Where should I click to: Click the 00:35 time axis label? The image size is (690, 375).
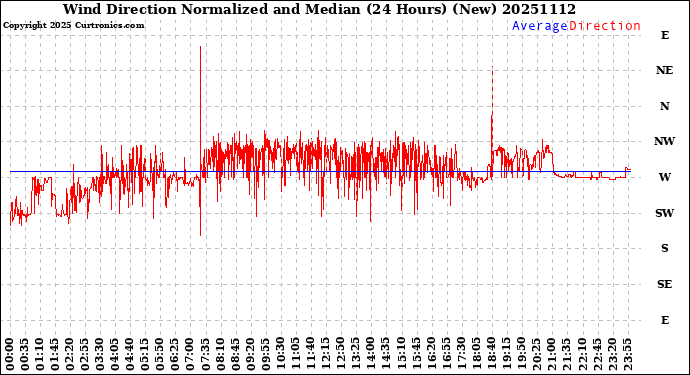coord(25,354)
